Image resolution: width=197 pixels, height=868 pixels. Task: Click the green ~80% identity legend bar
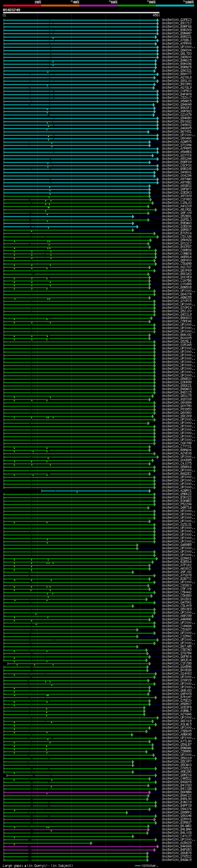(136, 6)
